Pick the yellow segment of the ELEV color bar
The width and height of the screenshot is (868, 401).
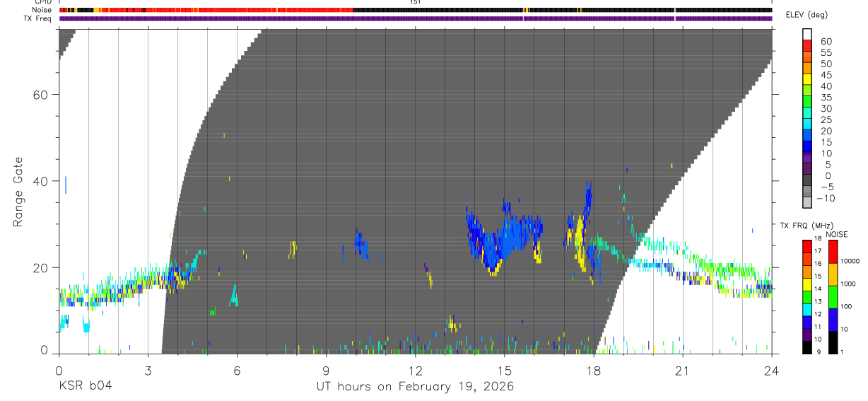point(807,79)
